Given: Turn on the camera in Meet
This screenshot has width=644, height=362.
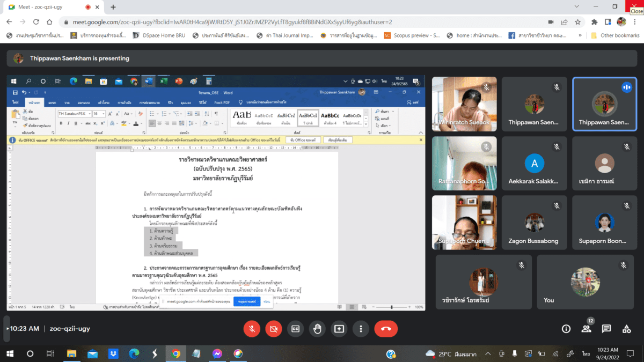Looking at the screenshot, I should [273, 329].
